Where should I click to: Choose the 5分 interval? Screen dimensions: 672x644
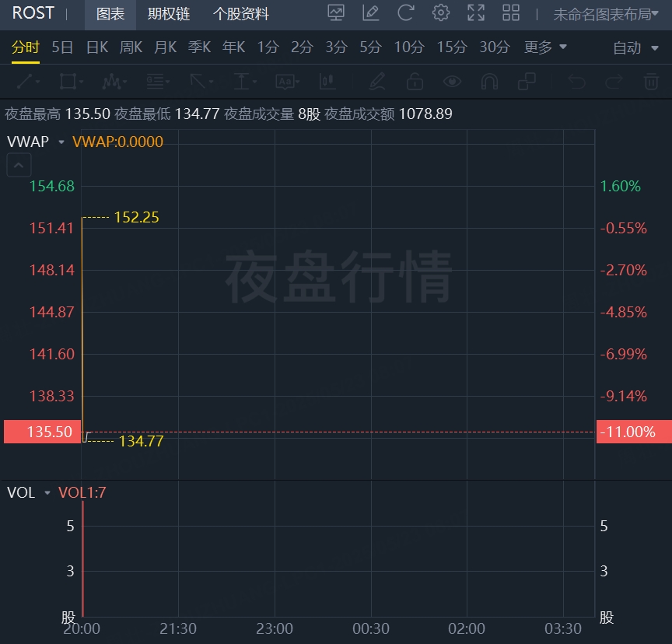tap(370, 47)
